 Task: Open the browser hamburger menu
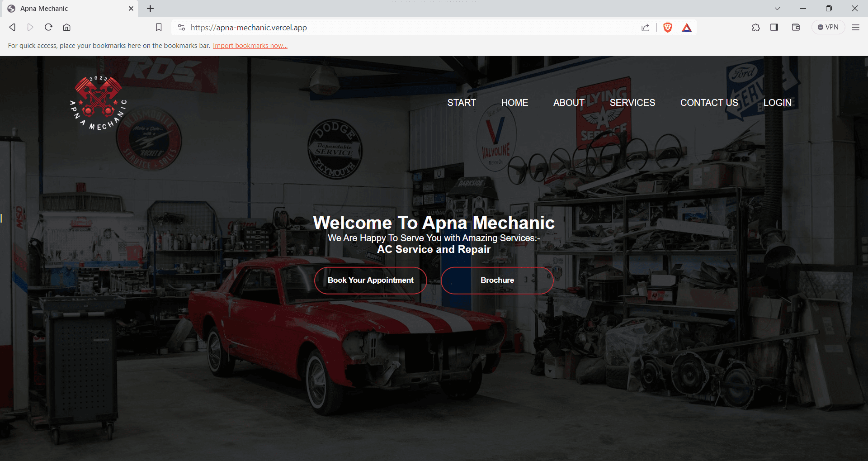855,27
